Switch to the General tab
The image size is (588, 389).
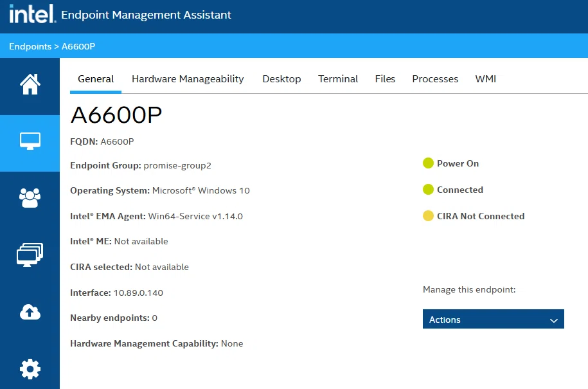coord(96,79)
